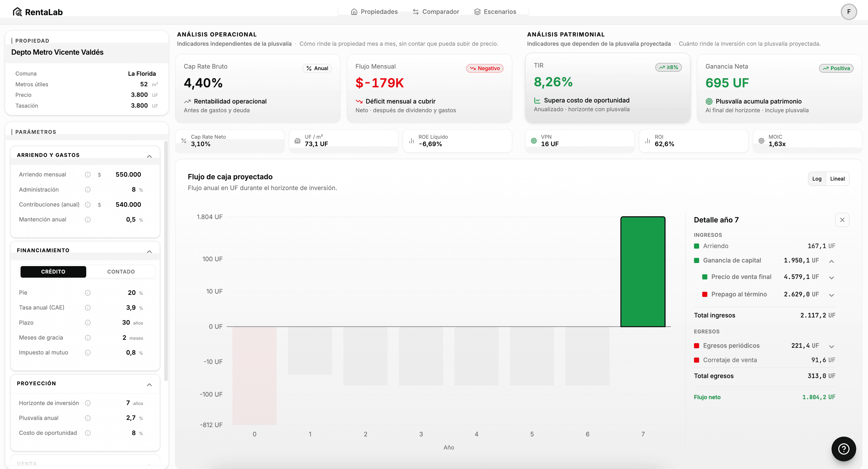Expand Prepago al término details
This screenshot has height=469, width=868.
click(x=832, y=295)
